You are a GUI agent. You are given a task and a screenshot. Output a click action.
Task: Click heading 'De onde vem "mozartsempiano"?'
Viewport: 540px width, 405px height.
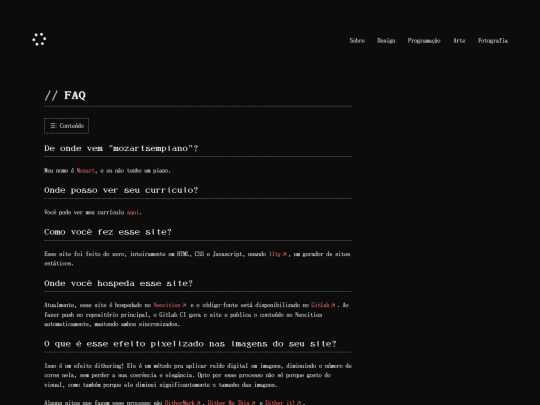coord(121,148)
